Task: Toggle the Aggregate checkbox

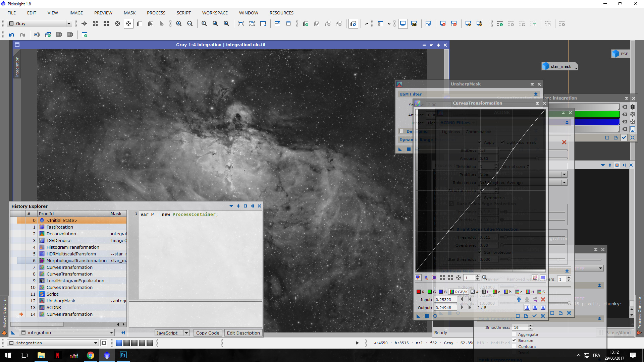Action: coord(514,334)
